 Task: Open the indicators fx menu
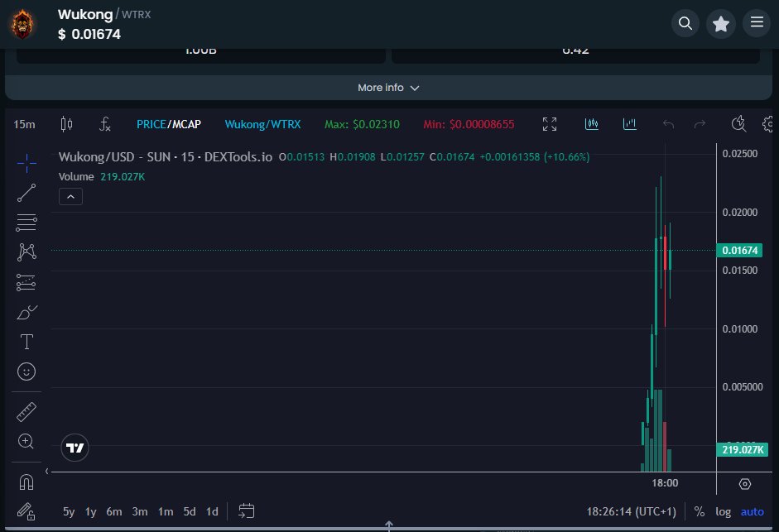pyautogui.click(x=104, y=124)
